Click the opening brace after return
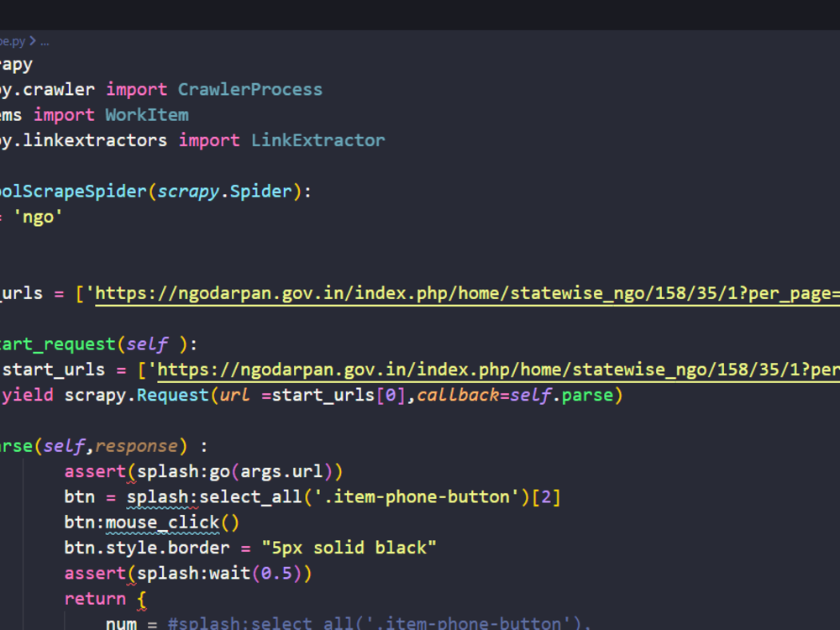The height and width of the screenshot is (630, 840). pos(141,600)
